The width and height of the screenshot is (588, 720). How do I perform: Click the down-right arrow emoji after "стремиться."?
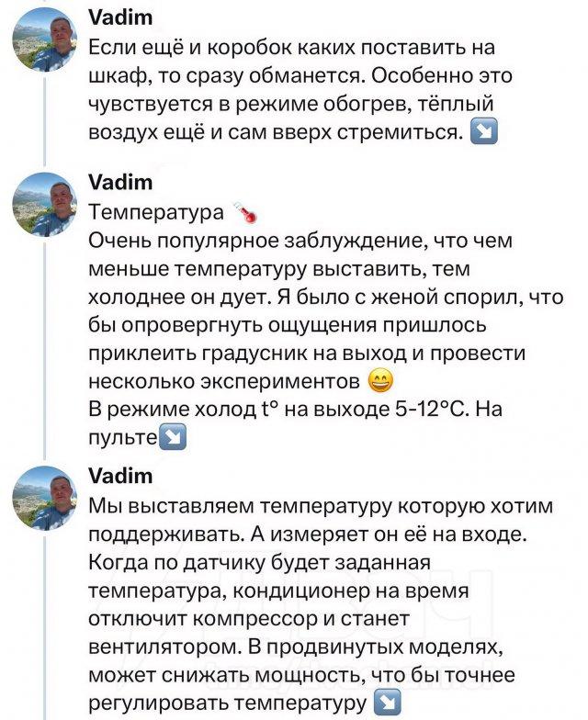(483, 133)
